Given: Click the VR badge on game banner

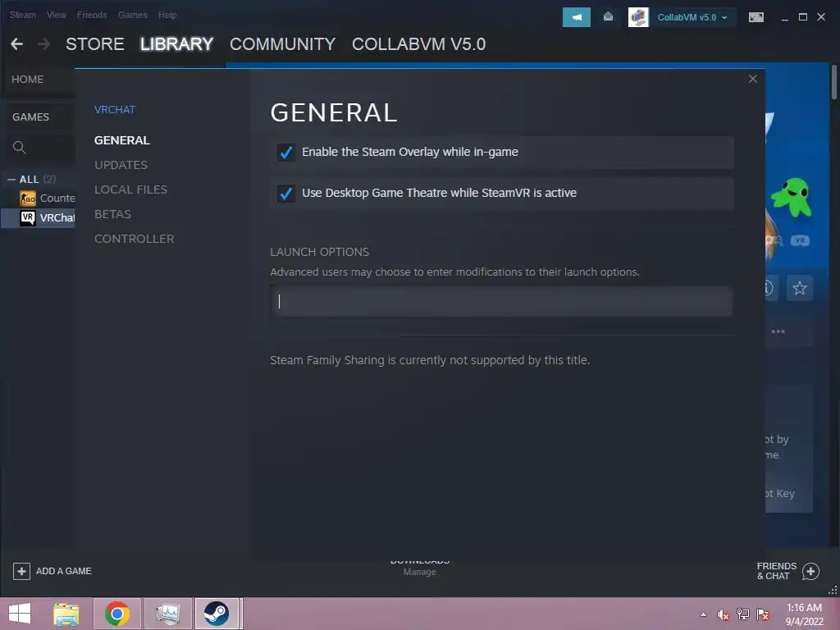Looking at the screenshot, I should 800,240.
